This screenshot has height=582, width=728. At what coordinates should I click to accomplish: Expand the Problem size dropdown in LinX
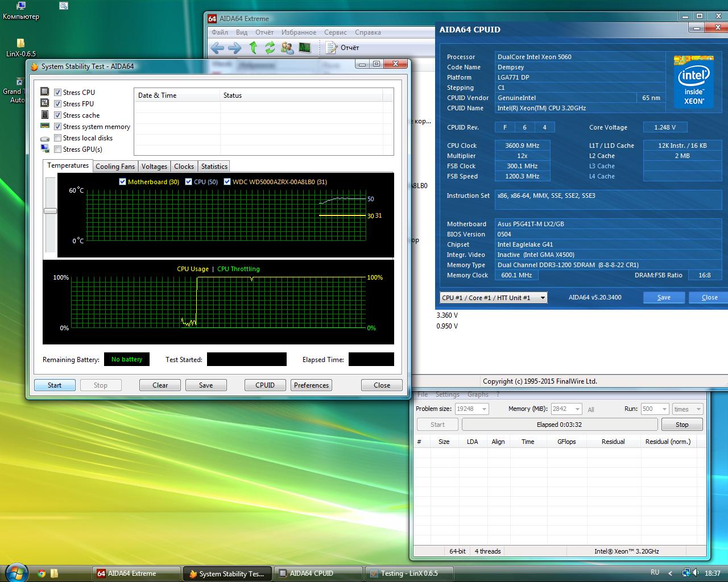tap(484, 409)
